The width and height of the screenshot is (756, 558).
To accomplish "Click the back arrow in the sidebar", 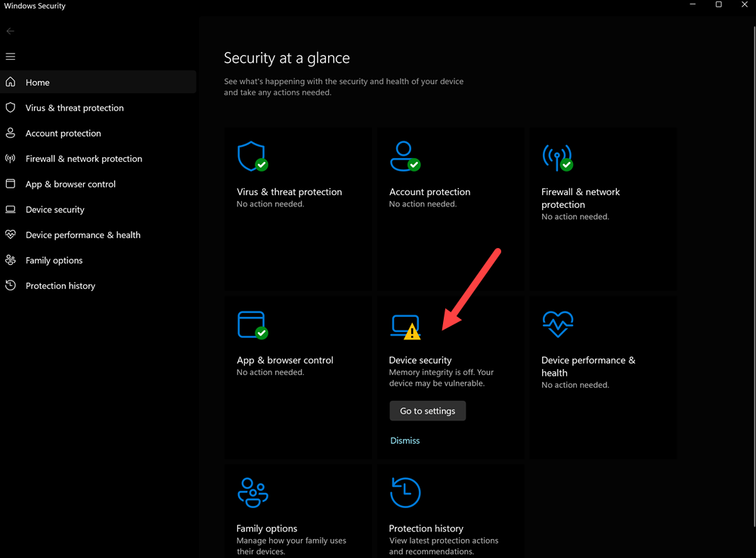I will [x=11, y=31].
